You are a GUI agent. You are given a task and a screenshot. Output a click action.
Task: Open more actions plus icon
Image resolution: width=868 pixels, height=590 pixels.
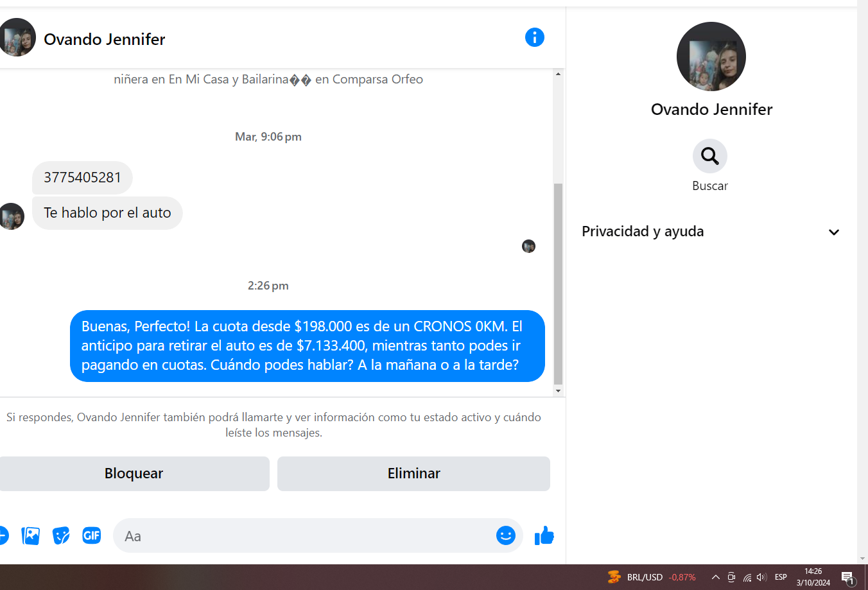(x=3, y=535)
